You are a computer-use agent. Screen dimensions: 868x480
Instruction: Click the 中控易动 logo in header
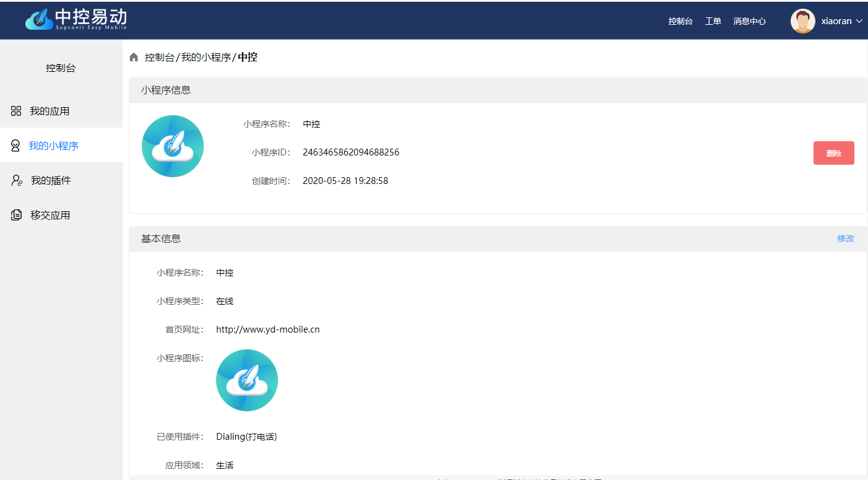tap(76, 19)
